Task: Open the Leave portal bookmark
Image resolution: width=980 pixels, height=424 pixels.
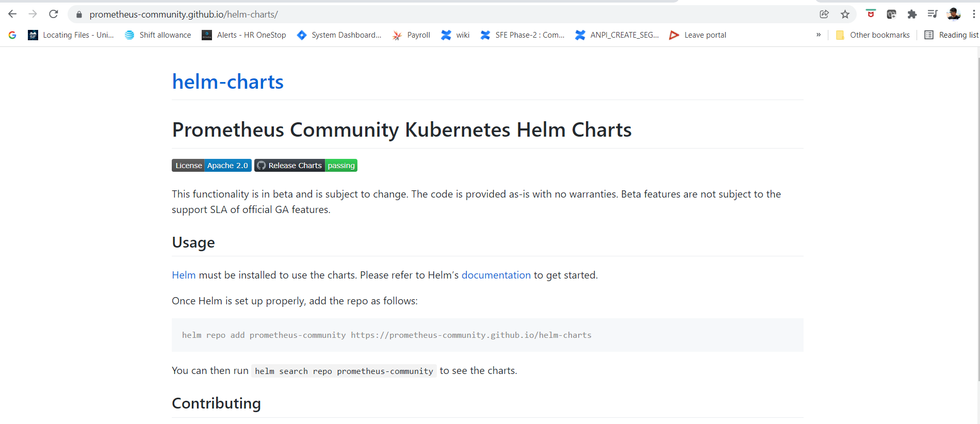Action: point(698,35)
